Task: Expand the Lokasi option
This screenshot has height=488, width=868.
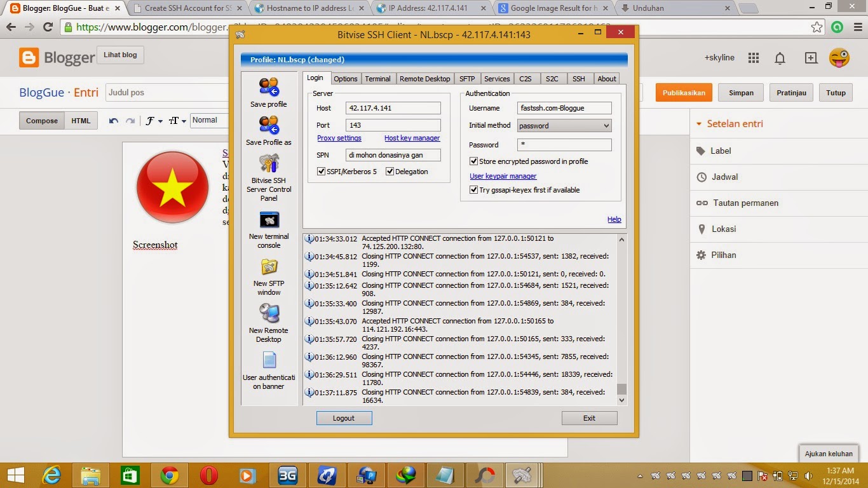Action: tap(716, 229)
